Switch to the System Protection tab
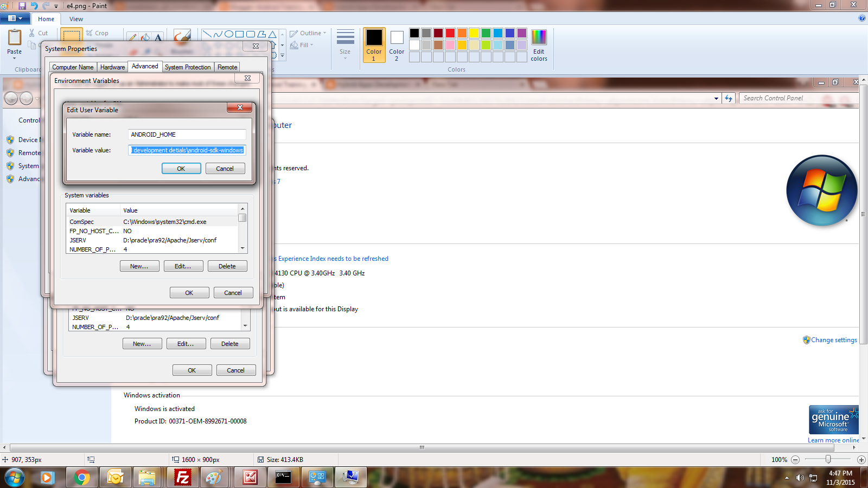868x488 pixels. click(188, 67)
